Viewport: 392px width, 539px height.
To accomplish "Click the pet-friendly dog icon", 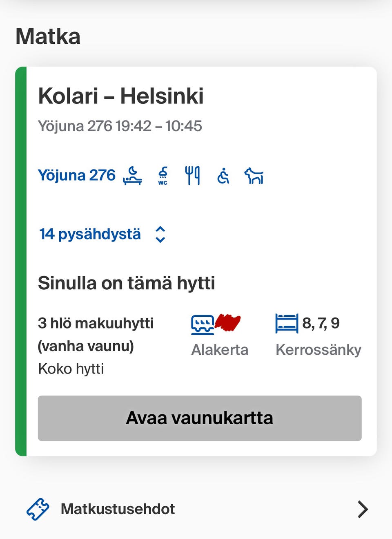I will tap(253, 176).
